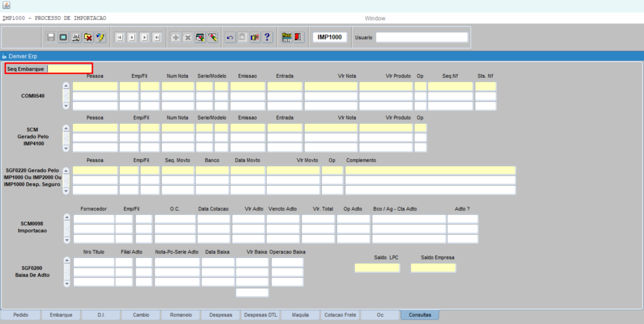Click the insert record plus icon

coord(175,37)
